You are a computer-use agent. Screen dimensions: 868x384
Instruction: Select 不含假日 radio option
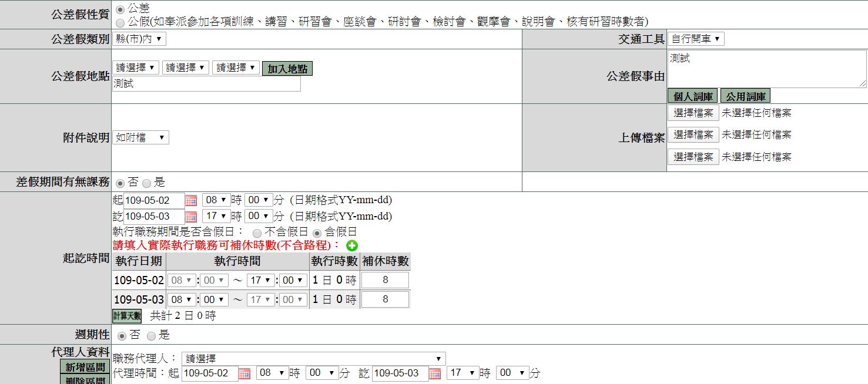tap(257, 233)
